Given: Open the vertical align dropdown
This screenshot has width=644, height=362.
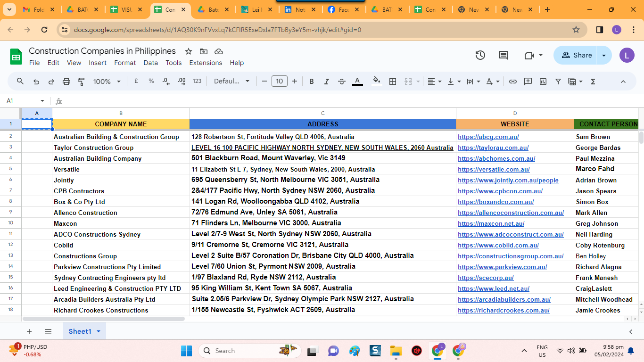Looking at the screenshot, I should click(x=454, y=82).
